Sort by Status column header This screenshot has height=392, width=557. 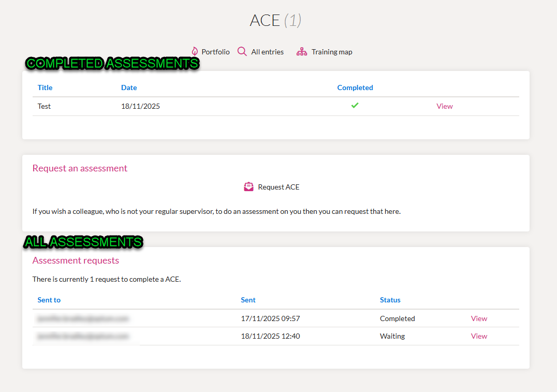tap(390, 300)
